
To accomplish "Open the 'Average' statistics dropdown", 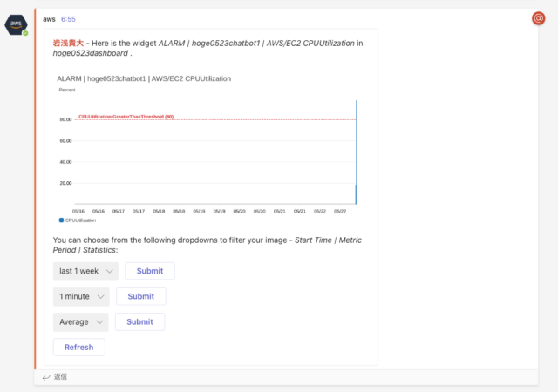I will pyautogui.click(x=81, y=322).
